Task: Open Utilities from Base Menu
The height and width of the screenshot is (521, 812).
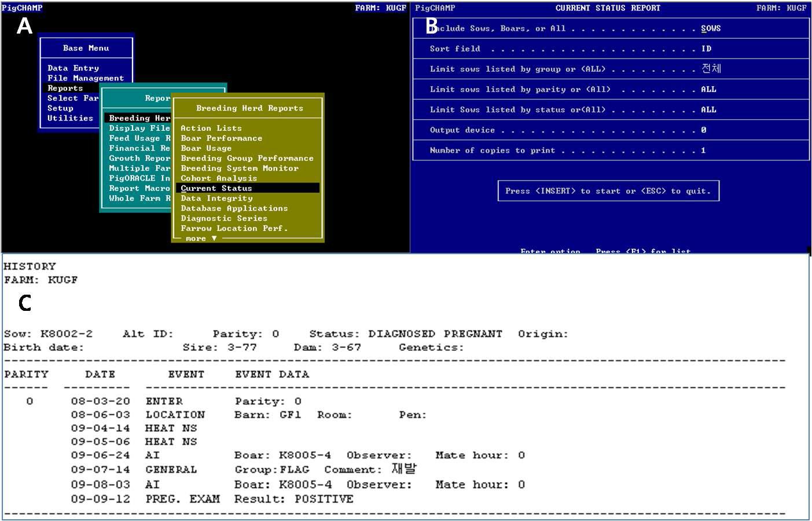Action: [70, 118]
